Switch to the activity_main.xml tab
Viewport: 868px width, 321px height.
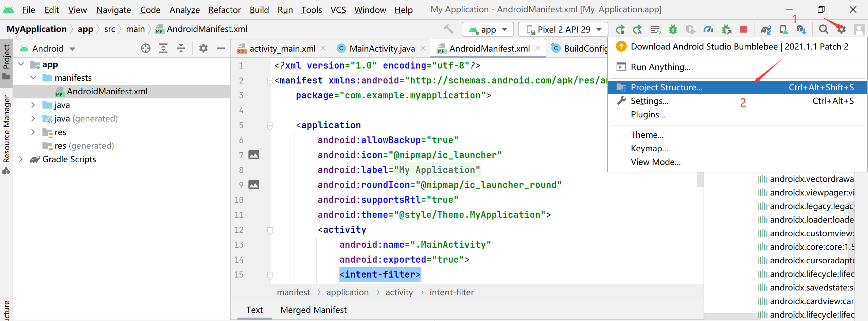tap(282, 49)
